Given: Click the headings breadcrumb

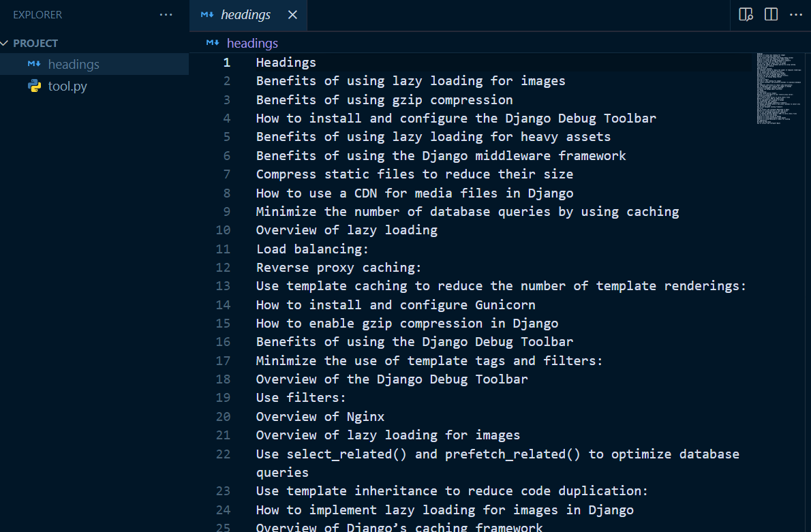Looking at the screenshot, I should 252,43.
